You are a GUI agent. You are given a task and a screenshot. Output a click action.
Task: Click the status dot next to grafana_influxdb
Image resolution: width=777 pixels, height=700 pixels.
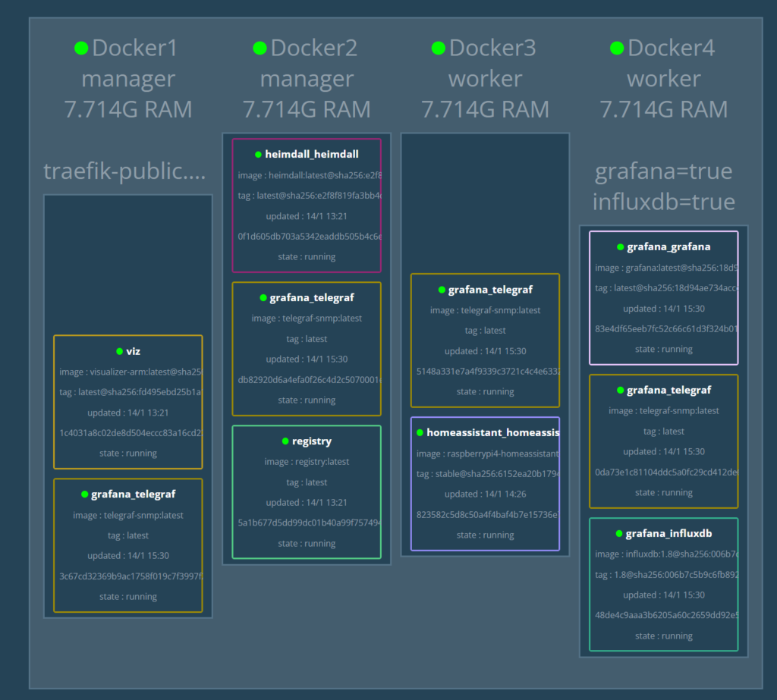pyautogui.click(x=619, y=534)
